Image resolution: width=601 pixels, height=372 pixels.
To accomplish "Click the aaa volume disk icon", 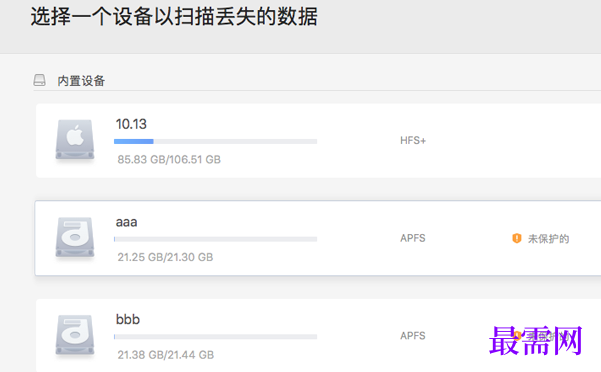I will click(75, 237).
